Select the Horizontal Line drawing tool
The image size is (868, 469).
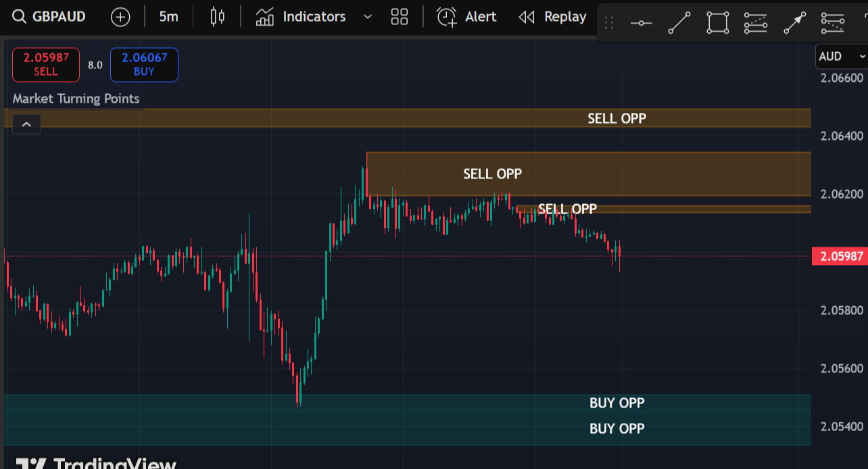(642, 24)
